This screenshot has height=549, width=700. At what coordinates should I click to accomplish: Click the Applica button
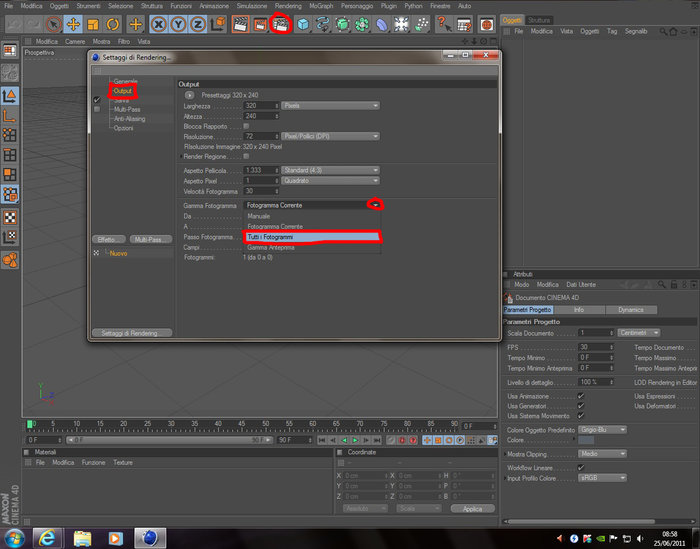click(472, 509)
